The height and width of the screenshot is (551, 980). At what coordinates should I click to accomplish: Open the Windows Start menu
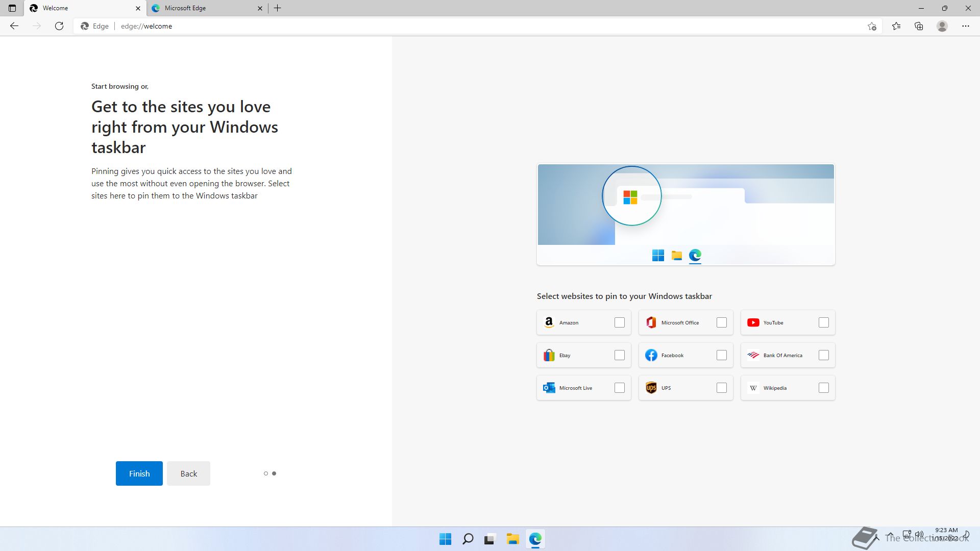[x=446, y=539]
